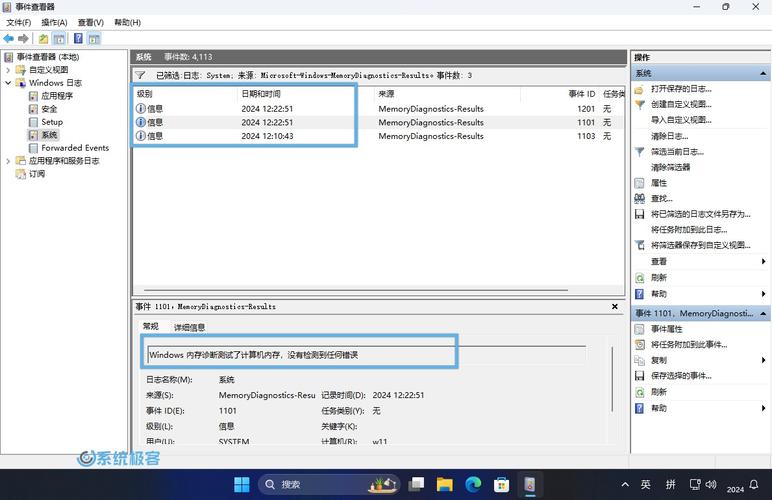The image size is (772, 500).
Task: Select 系统 log in the tree
Action: pyautogui.click(x=49, y=135)
